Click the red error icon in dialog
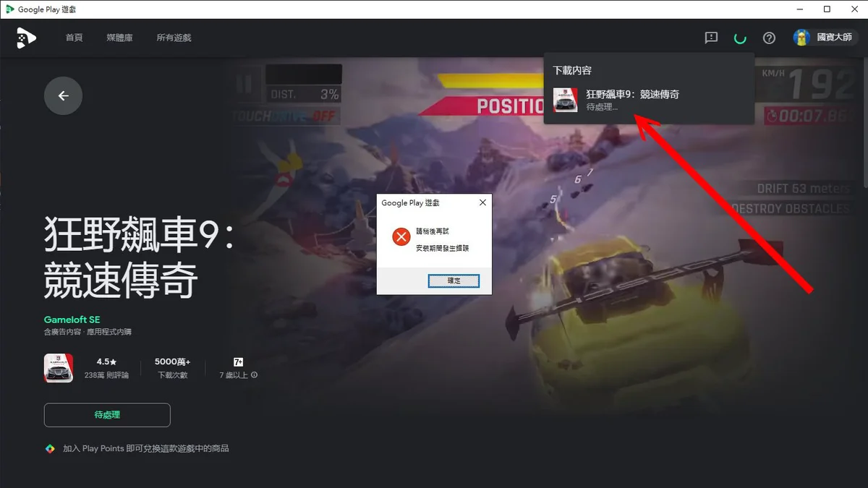 401,236
